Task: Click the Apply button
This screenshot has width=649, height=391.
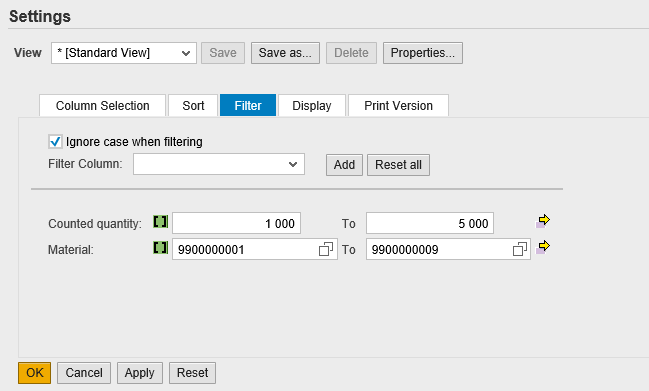Action: click(139, 373)
